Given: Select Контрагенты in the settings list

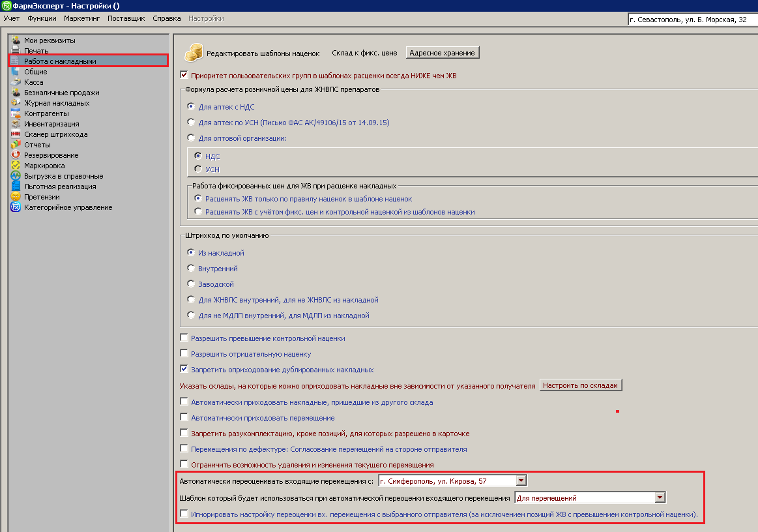Looking at the screenshot, I should [x=46, y=113].
